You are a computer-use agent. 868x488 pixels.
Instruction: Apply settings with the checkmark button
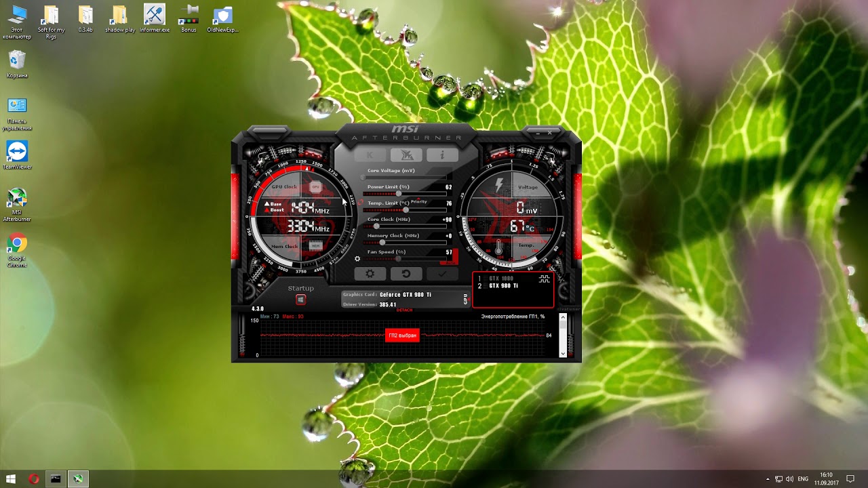(x=442, y=274)
